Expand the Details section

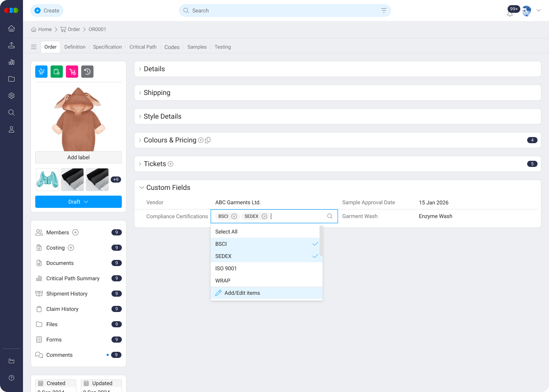pos(154,69)
